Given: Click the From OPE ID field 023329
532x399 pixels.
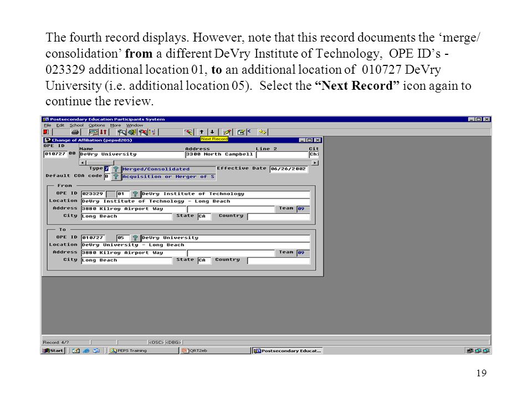Looking at the screenshot, I should (93, 194).
